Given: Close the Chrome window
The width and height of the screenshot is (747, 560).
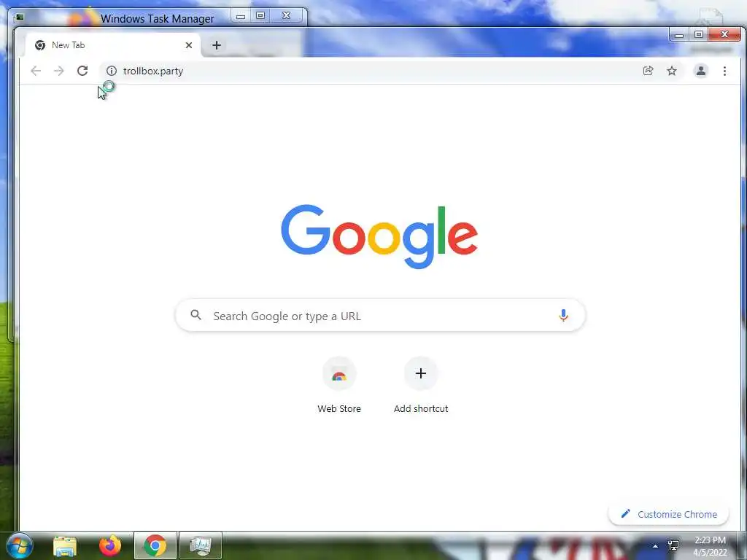Looking at the screenshot, I should coord(724,35).
